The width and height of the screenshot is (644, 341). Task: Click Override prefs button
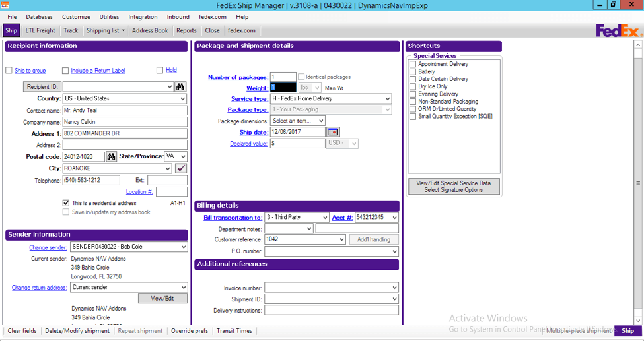pyautogui.click(x=190, y=330)
